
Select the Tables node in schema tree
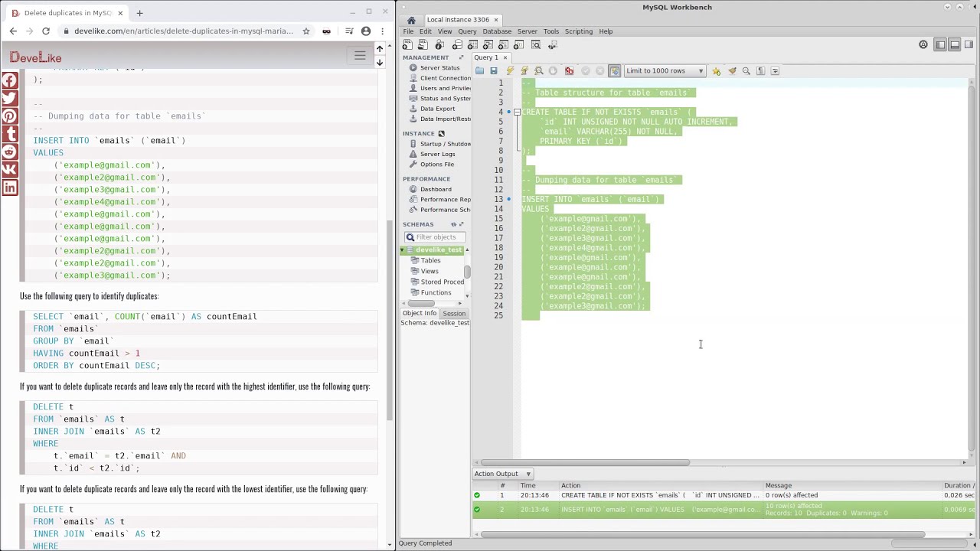[x=430, y=261]
